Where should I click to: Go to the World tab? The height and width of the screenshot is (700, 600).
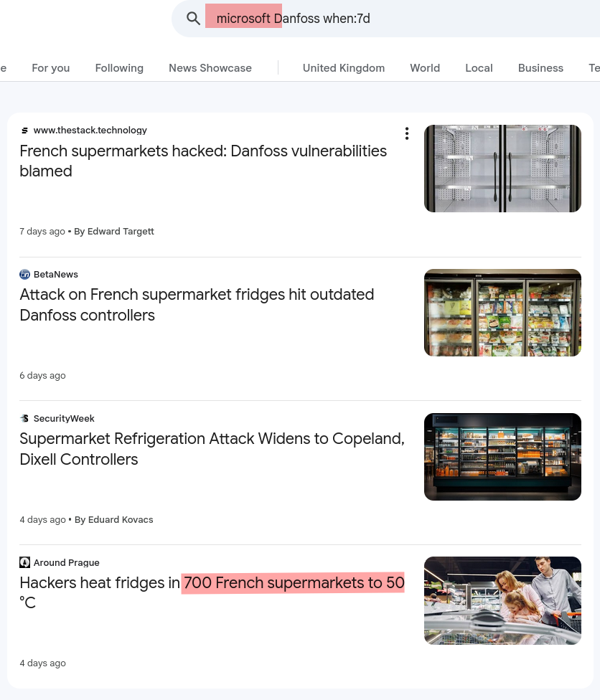coord(425,68)
